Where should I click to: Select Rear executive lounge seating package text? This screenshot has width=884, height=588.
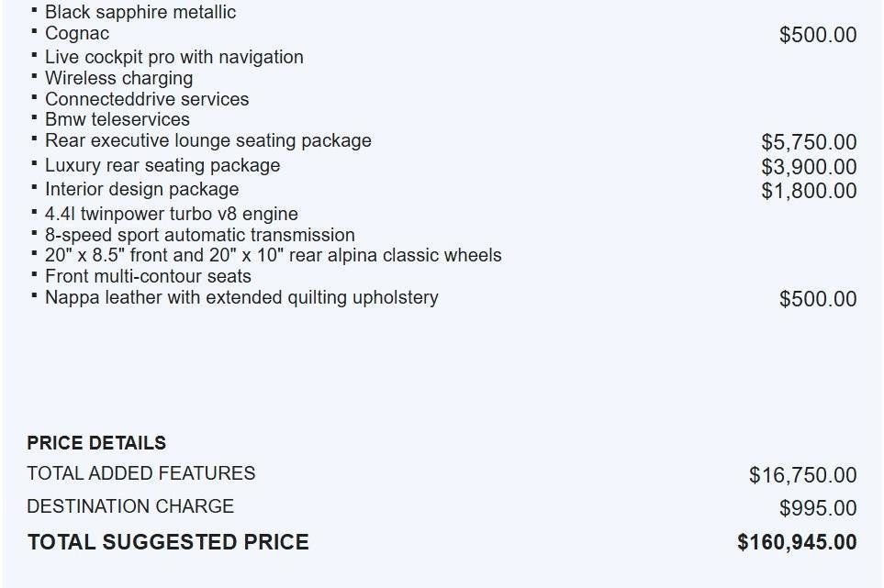click(207, 141)
